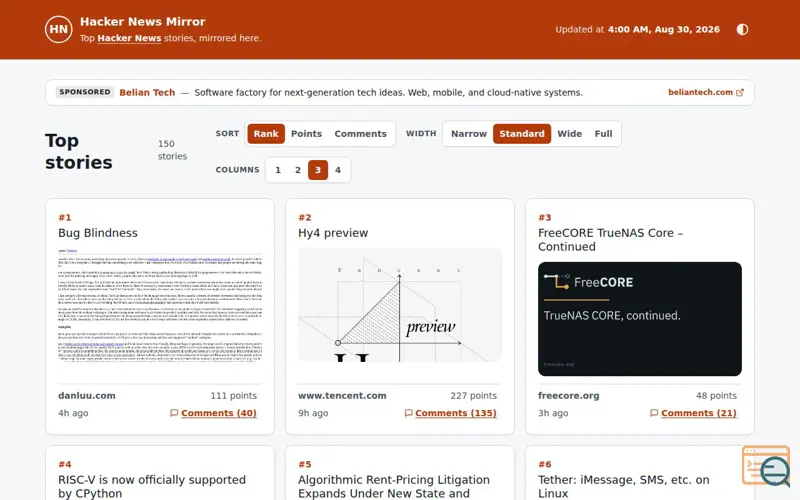
Task: Click the #1 rank label
Action: click(65, 217)
